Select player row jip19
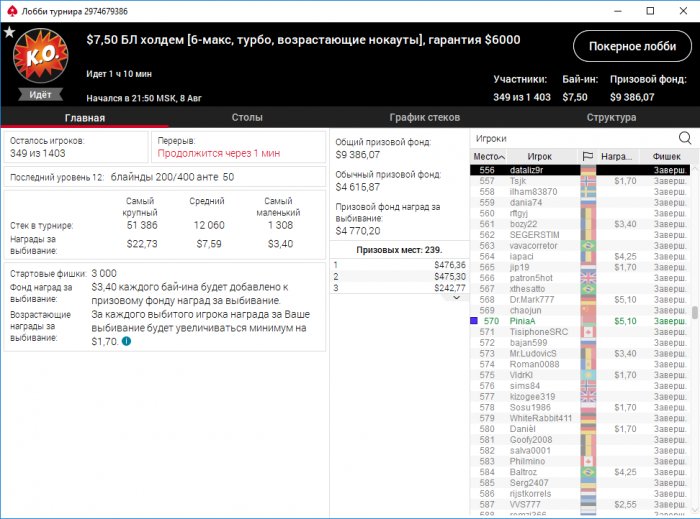 tap(580, 267)
